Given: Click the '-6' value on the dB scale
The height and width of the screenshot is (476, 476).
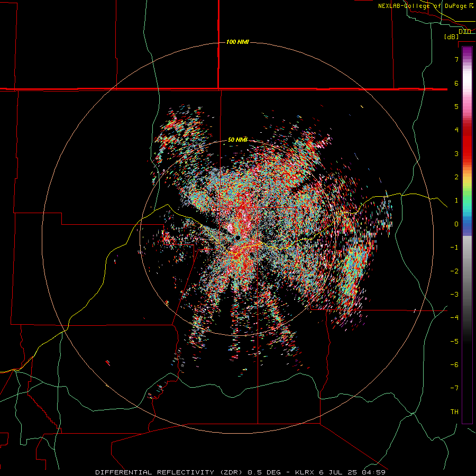Looking at the screenshot, I should (x=454, y=364).
